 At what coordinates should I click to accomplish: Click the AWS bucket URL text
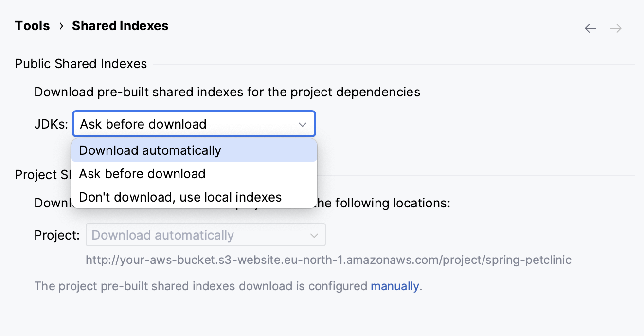[328, 260]
